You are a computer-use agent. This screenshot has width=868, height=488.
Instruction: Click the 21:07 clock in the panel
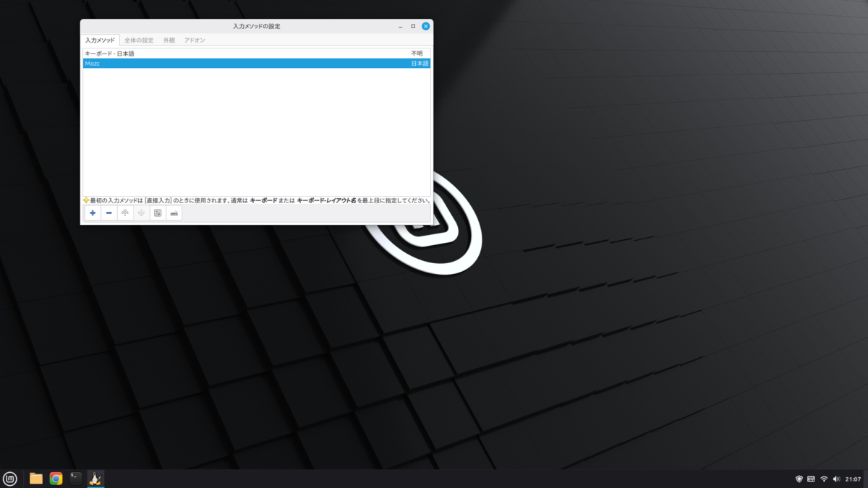854,479
